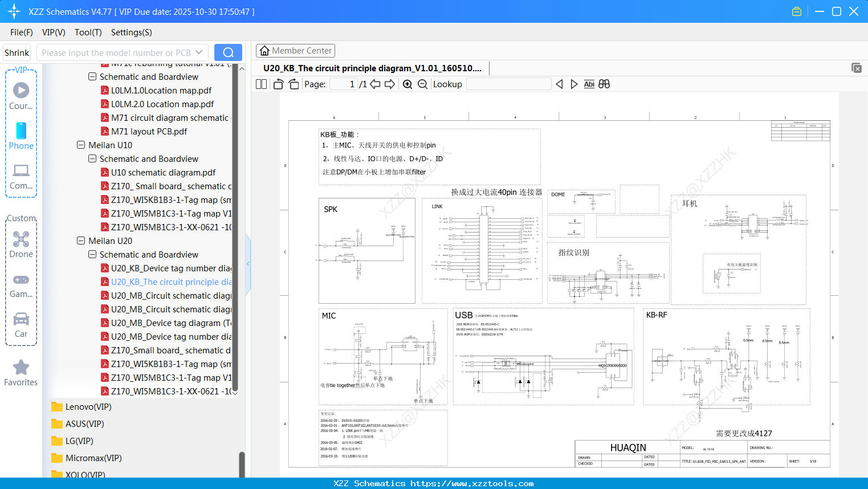The width and height of the screenshot is (868, 489).
Task: Click the Favorites star icon
Action: pyautogui.click(x=21, y=367)
